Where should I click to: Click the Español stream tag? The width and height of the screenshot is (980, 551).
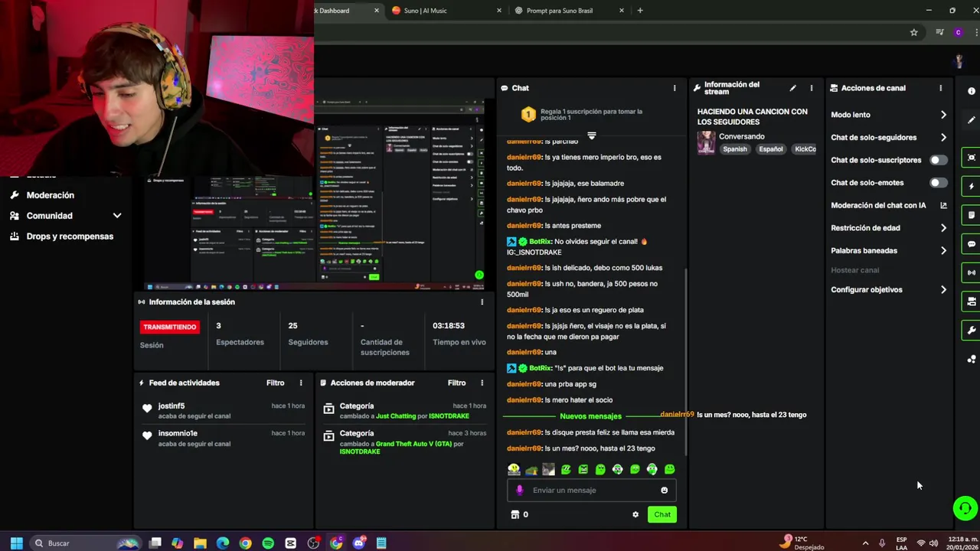(771, 149)
